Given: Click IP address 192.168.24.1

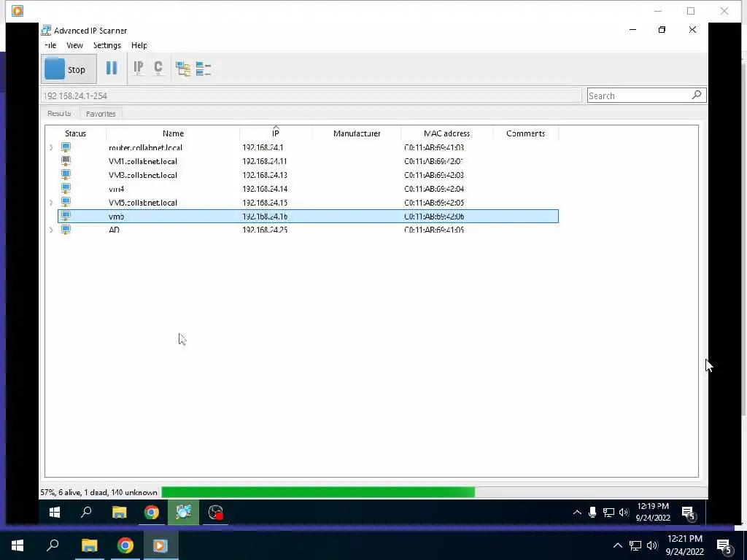Looking at the screenshot, I should tap(263, 147).
